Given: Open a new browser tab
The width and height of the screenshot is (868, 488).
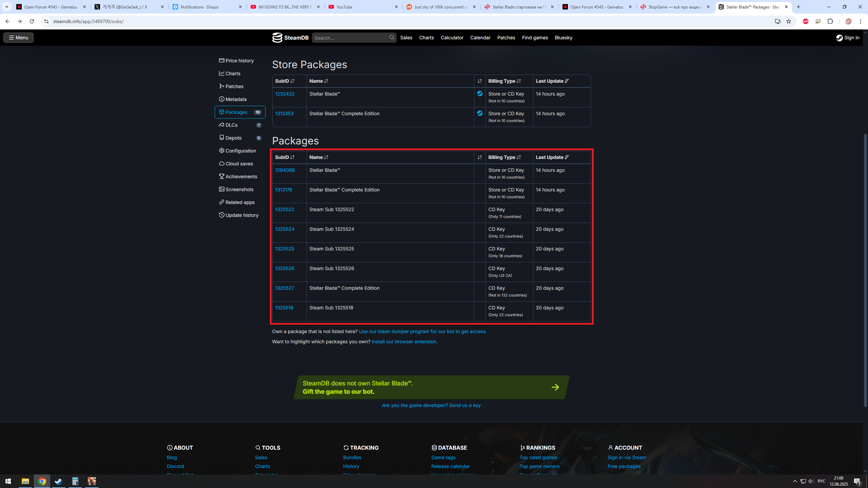Looking at the screenshot, I should (x=798, y=7).
